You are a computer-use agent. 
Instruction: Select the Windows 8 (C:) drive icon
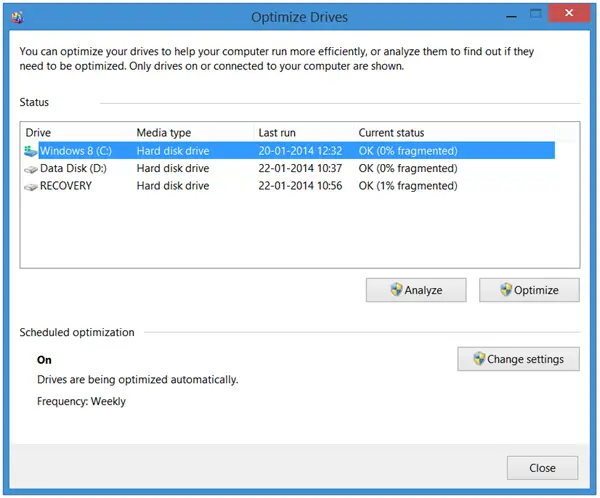click(31, 151)
